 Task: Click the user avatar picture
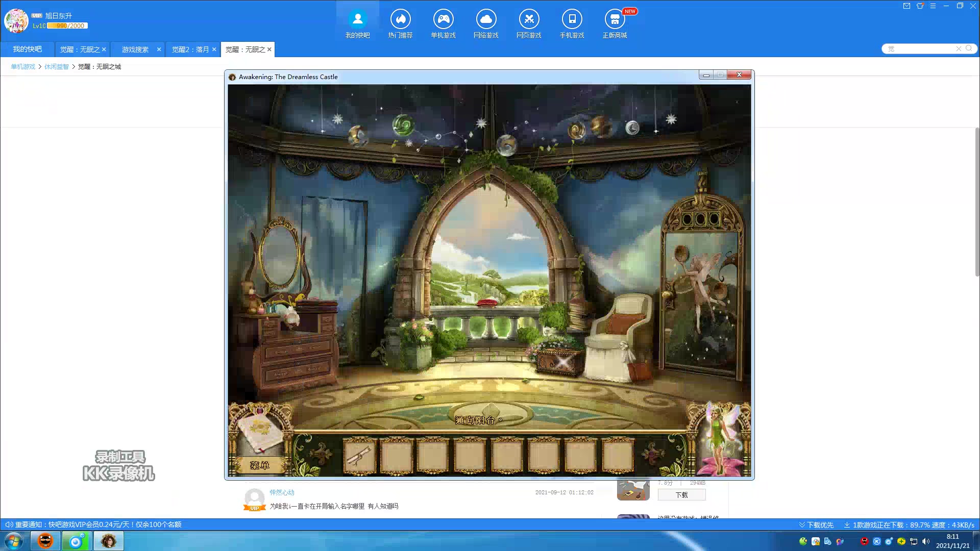[x=16, y=21]
